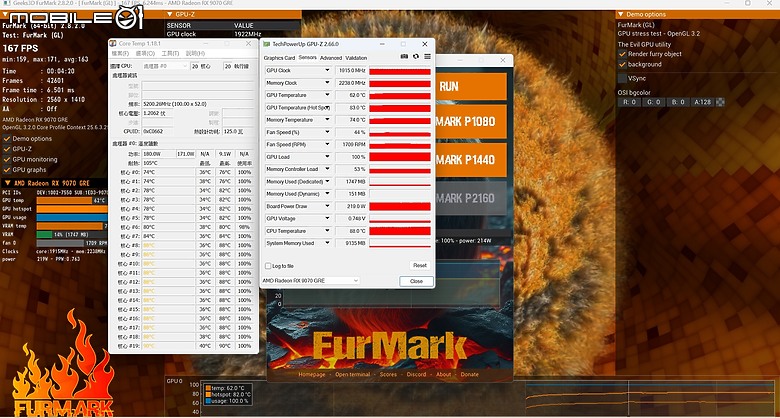Switch to the Validation tab
The height and width of the screenshot is (418, 780).
click(x=356, y=58)
